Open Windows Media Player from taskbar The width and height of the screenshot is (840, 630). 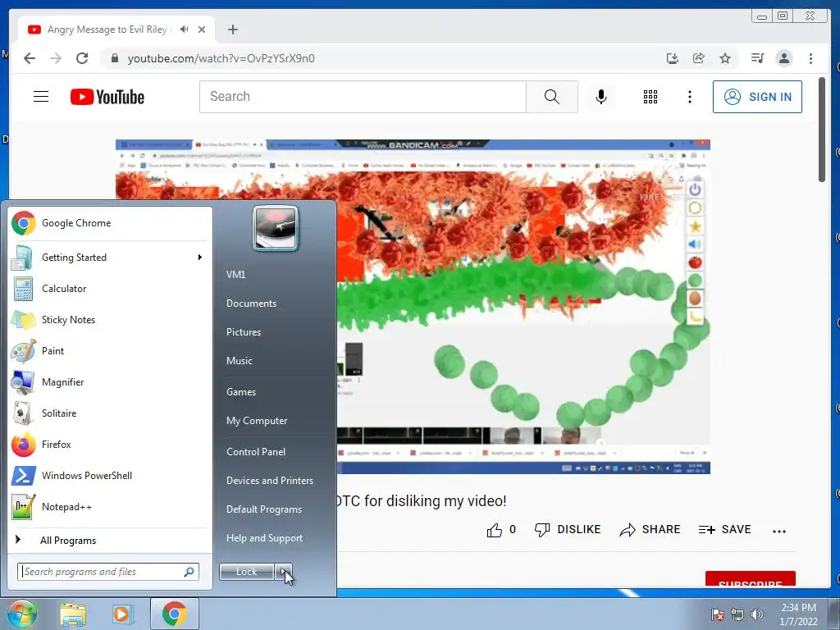pos(123,614)
